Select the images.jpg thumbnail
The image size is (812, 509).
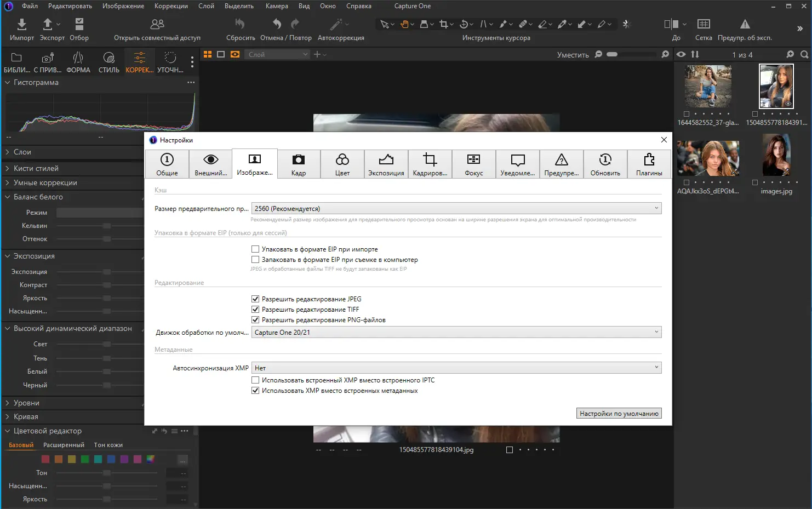tap(776, 156)
